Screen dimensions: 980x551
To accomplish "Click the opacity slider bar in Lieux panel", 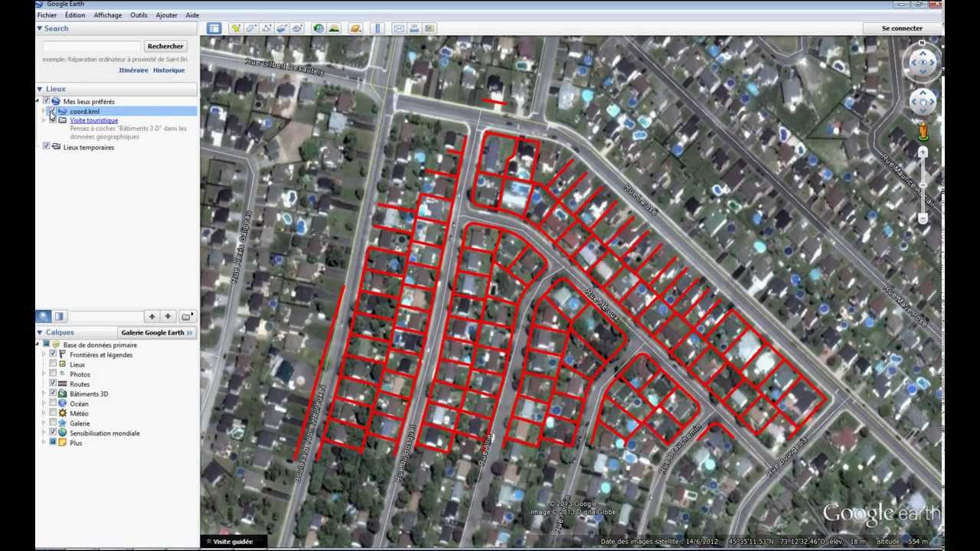I will click(x=106, y=316).
